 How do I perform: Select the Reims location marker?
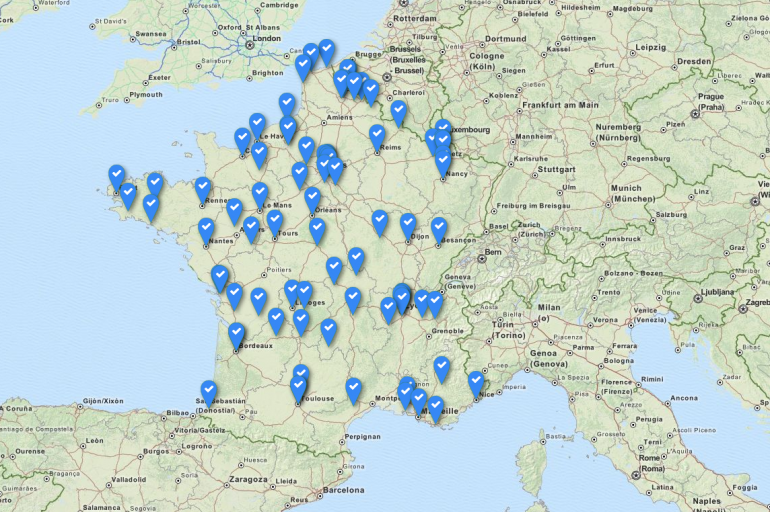[x=377, y=136]
